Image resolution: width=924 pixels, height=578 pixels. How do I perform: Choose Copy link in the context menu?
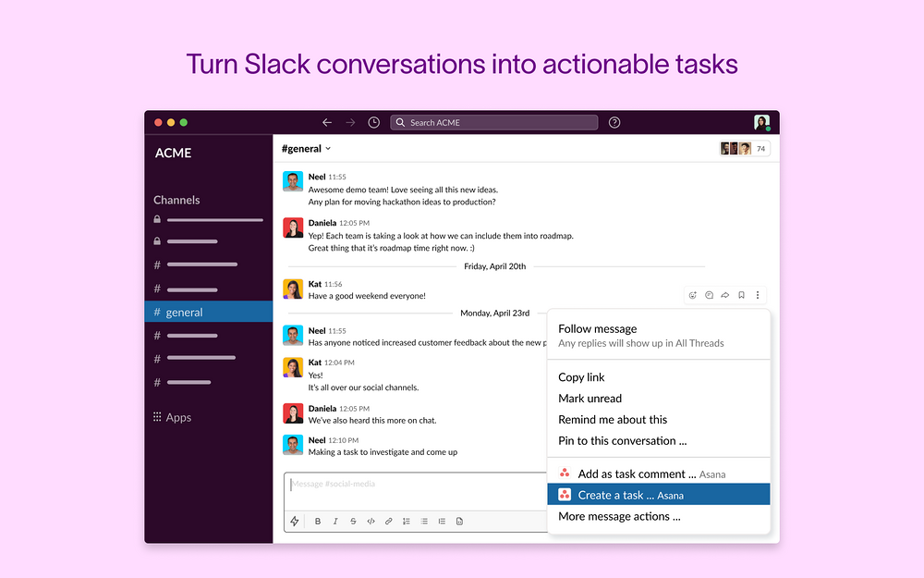pos(659,377)
